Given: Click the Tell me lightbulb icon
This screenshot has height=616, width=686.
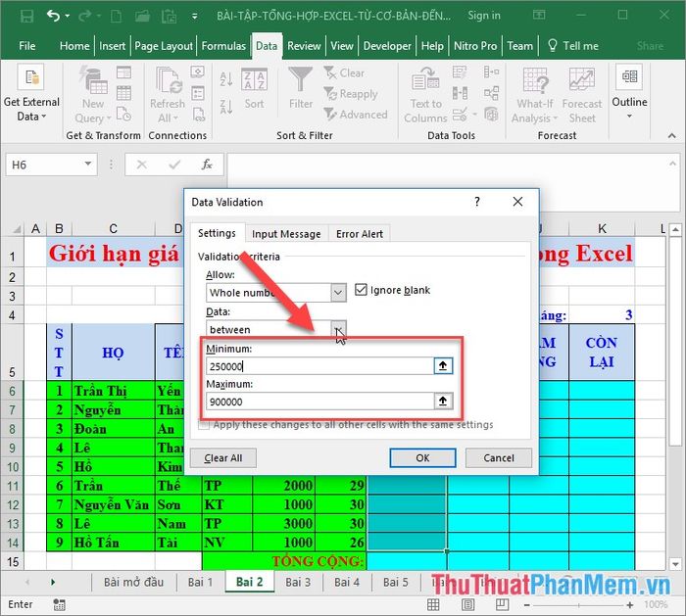Looking at the screenshot, I should [x=553, y=45].
